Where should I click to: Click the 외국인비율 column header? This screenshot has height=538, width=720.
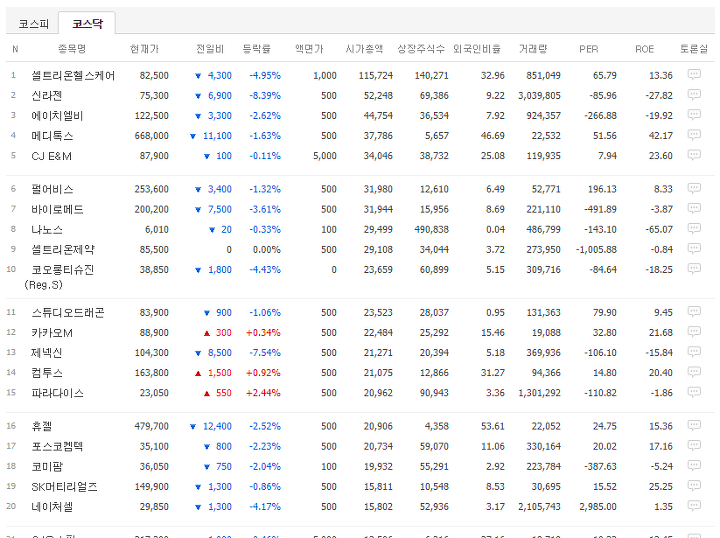(477, 49)
